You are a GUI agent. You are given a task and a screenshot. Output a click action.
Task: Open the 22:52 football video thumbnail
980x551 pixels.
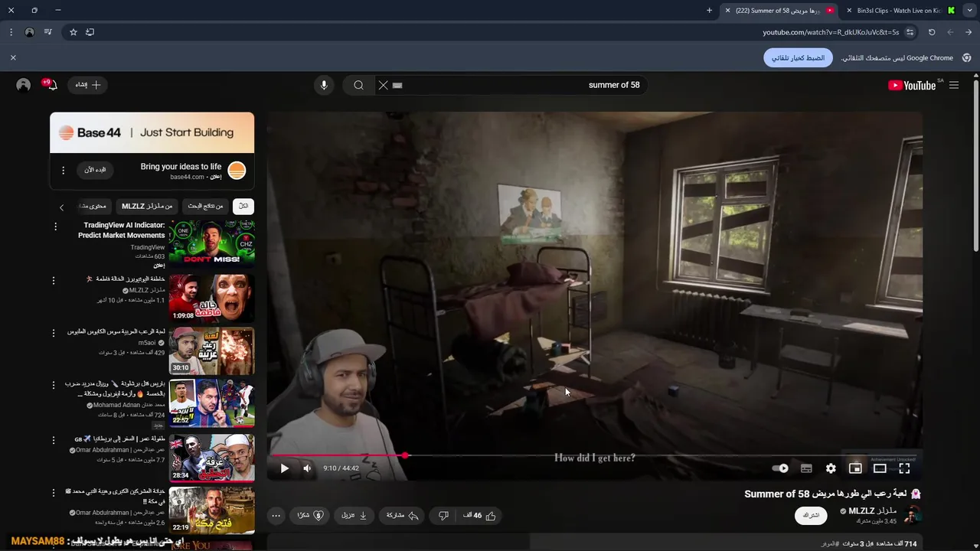click(x=212, y=403)
